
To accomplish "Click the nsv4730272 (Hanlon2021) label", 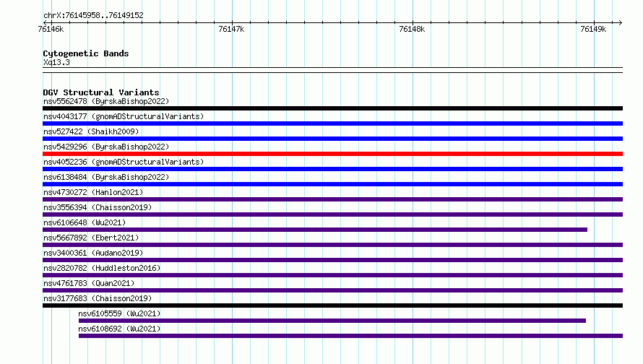I will pos(93,192).
